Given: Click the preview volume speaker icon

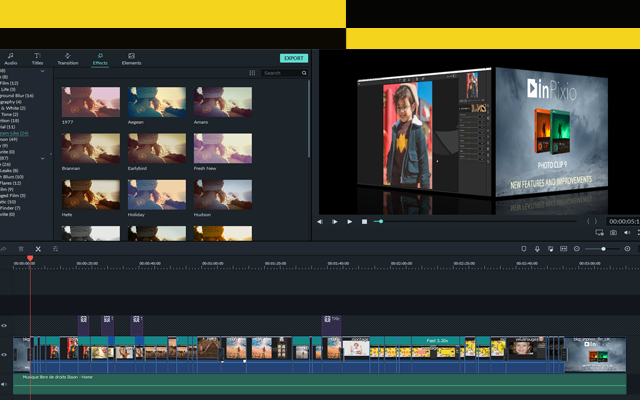Looking at the screenshot, I should click(627, 233).
